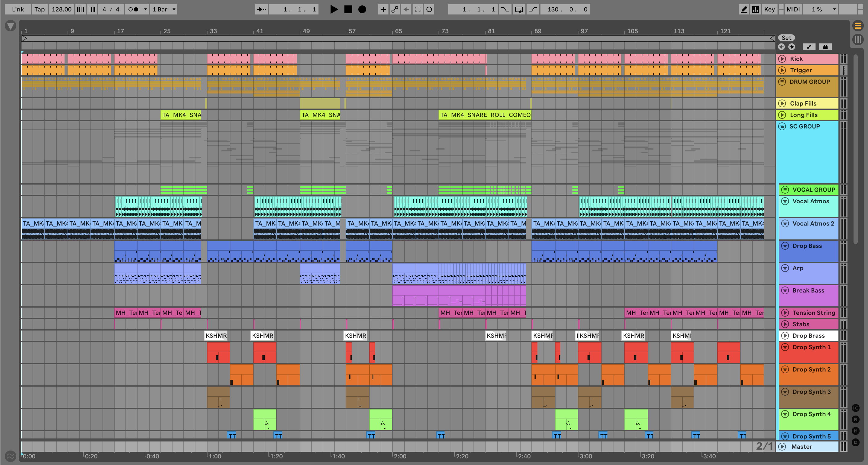Click the Arrangement Record button
868x465 pixels.
(362, 9)
